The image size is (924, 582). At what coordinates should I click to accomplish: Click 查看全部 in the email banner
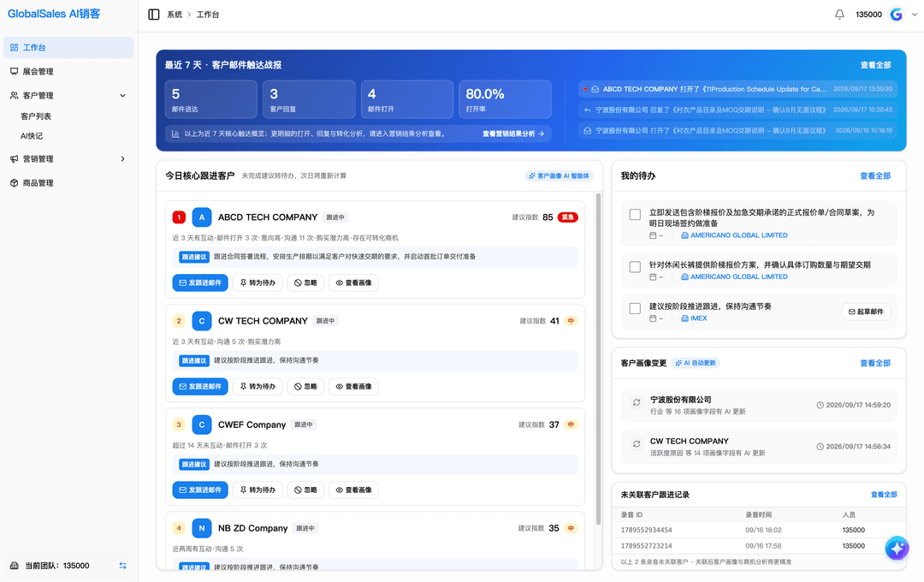pyautogui.click(x=876, y=65)
